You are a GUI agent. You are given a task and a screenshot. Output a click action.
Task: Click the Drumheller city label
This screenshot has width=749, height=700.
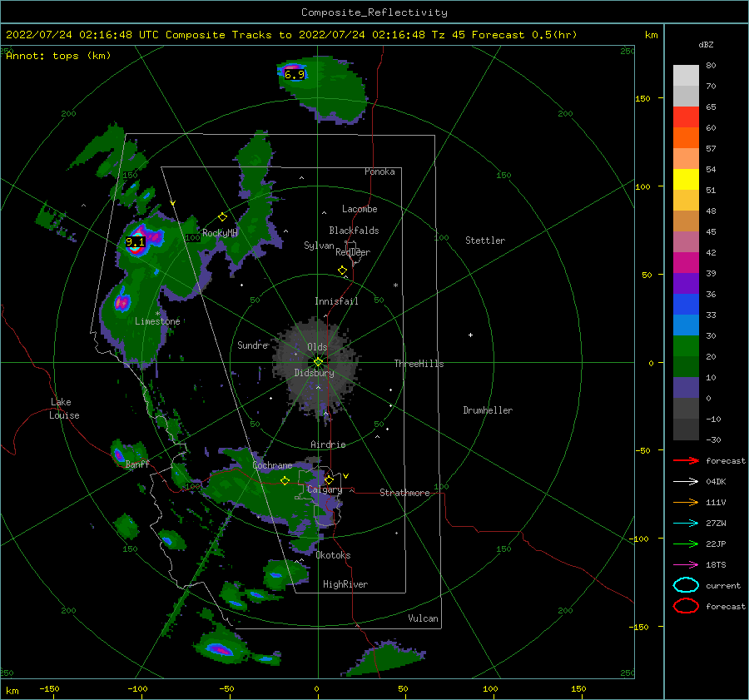click(x=488, y=410)
